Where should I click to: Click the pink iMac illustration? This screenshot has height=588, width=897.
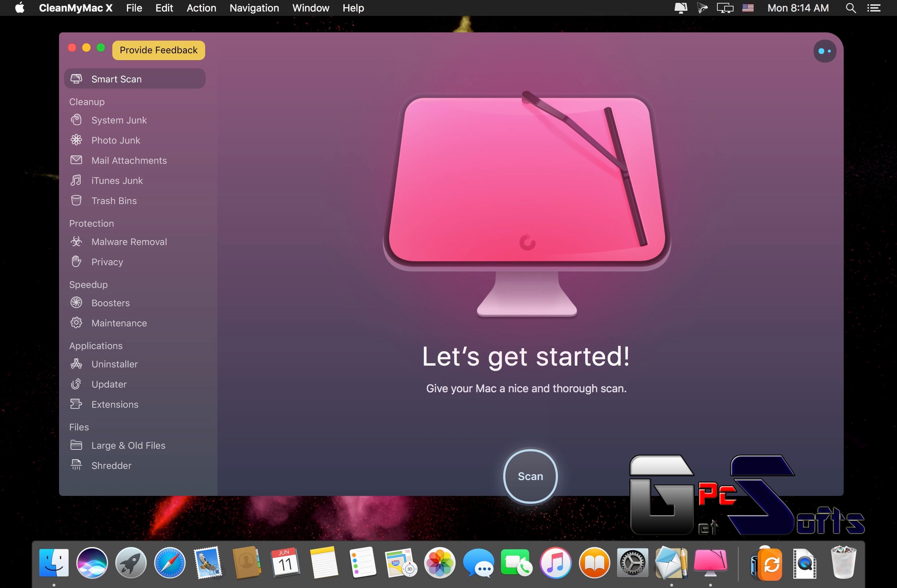tap(527, 203)
